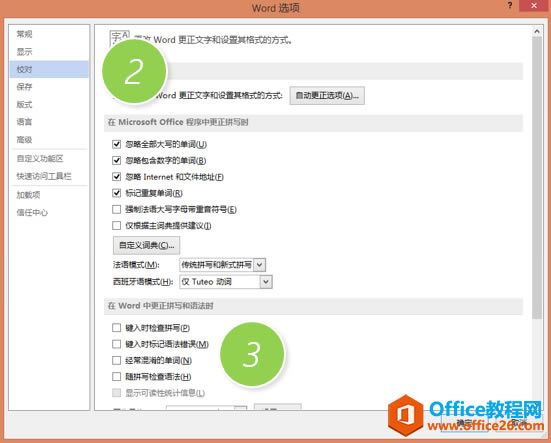Click the 自动更正选项(A)... button
Image resolution: width=551 pixels, height=443 pixels.
pyautogui.click(x=327, y=96)
